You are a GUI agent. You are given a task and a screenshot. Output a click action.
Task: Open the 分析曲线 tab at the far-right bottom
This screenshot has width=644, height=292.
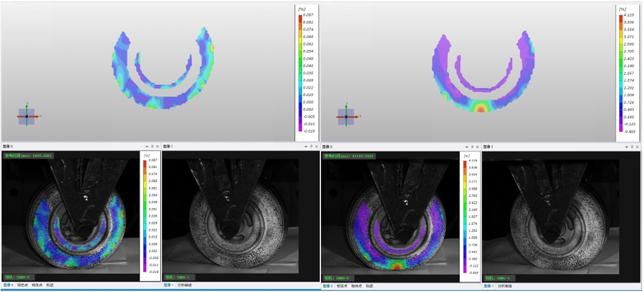click(x=505, y=286)
